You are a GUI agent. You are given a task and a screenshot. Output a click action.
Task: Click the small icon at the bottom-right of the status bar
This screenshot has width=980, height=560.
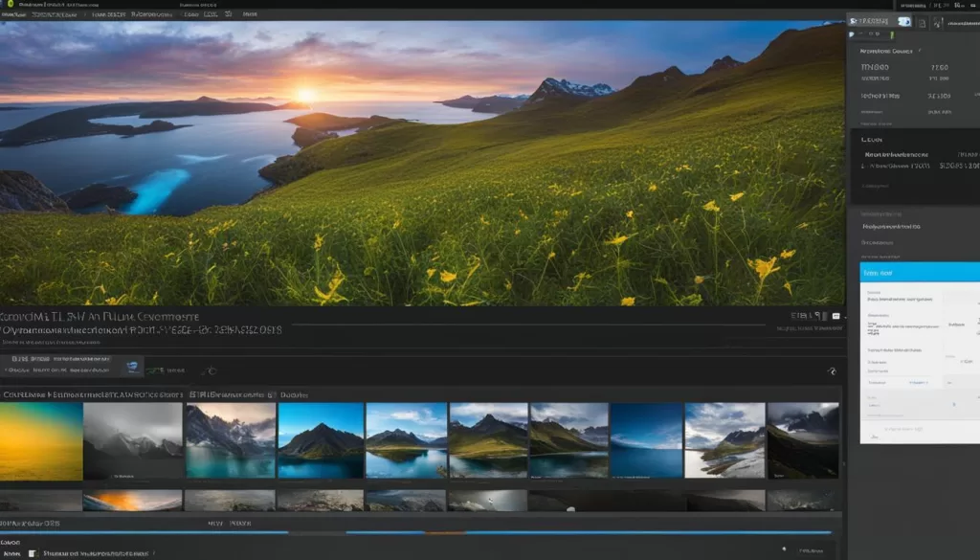pos(786,550)
